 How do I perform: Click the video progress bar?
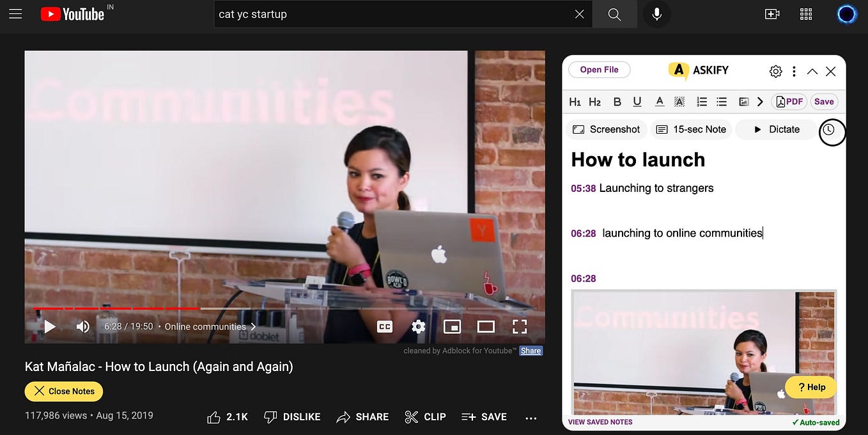(x=284, y=308)
